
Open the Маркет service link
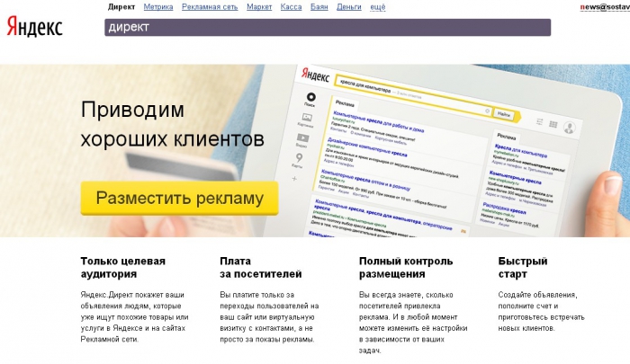pos(259,7)
